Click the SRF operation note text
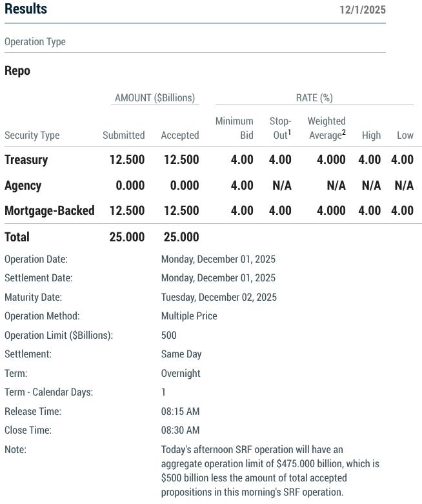 (270, 470)
